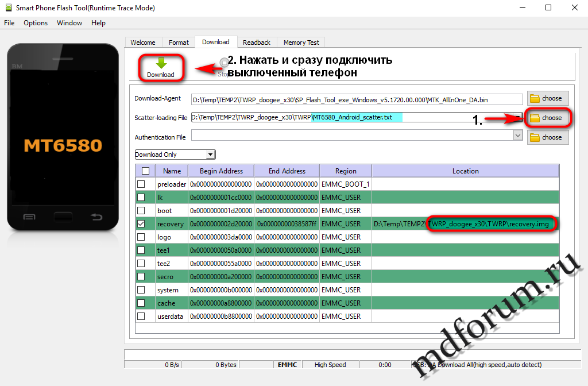
Task: Click the Download-Agent path input field
Action: point(357,99)
